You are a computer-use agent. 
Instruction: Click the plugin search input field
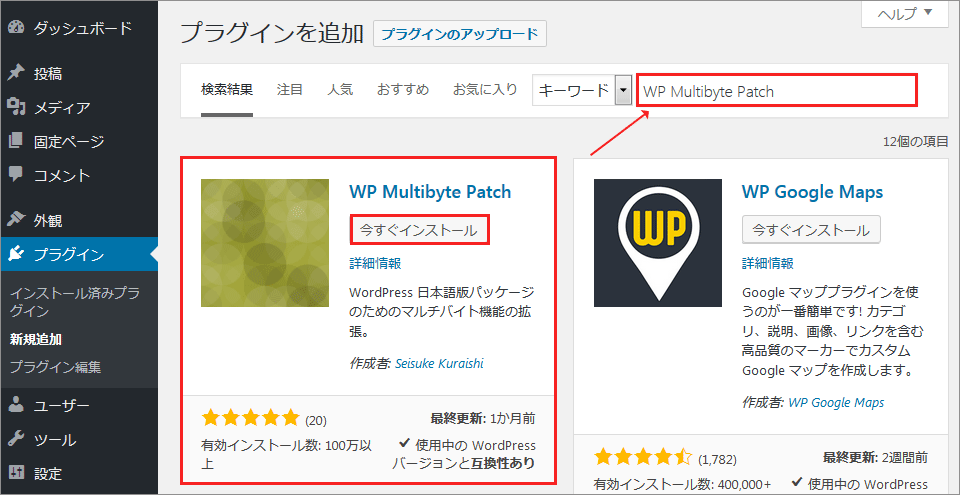pos(776,91)
